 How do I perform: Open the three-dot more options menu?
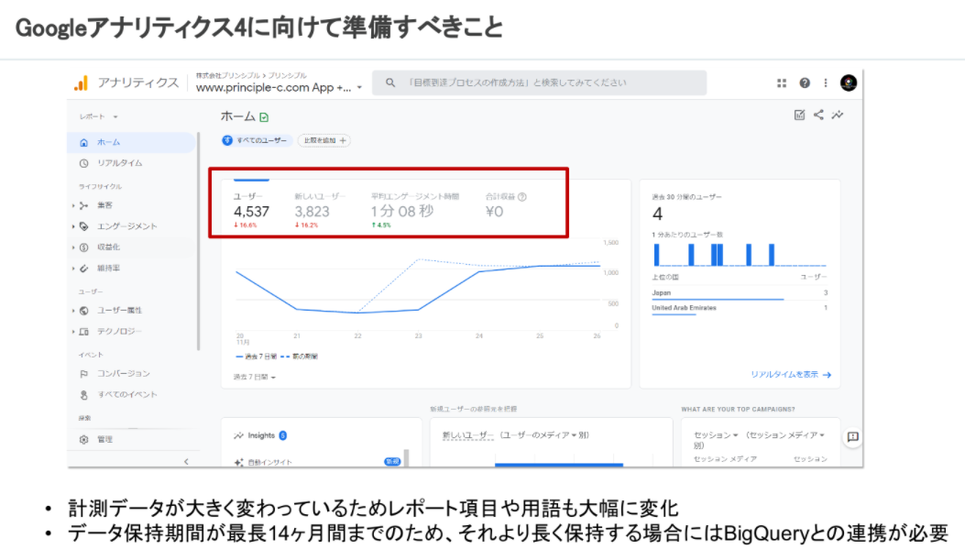click(x=826, y=83)
